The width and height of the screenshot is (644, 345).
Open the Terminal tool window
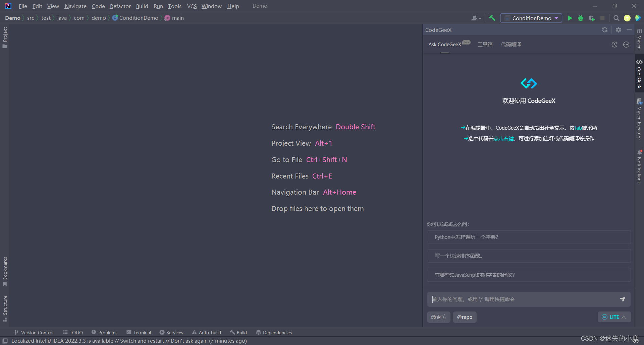click(139, 333)
